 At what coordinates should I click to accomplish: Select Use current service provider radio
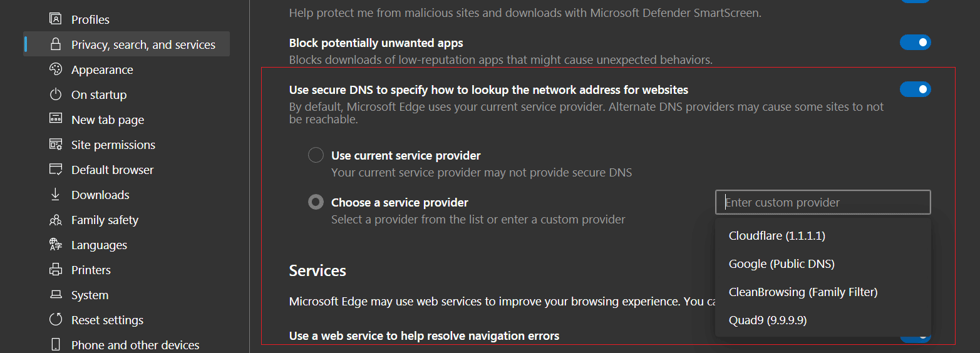click(316, 155)
